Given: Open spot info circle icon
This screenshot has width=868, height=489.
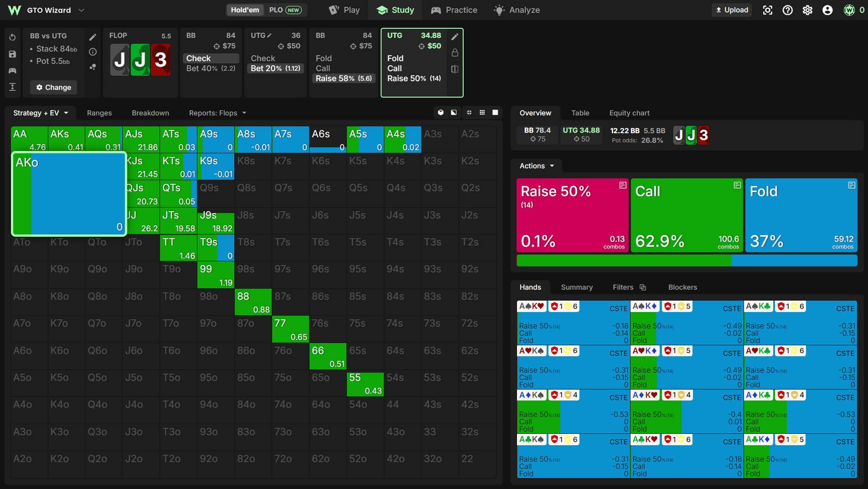Looking at the screenshot, I should pyautogui.click(x=93, y=52).
